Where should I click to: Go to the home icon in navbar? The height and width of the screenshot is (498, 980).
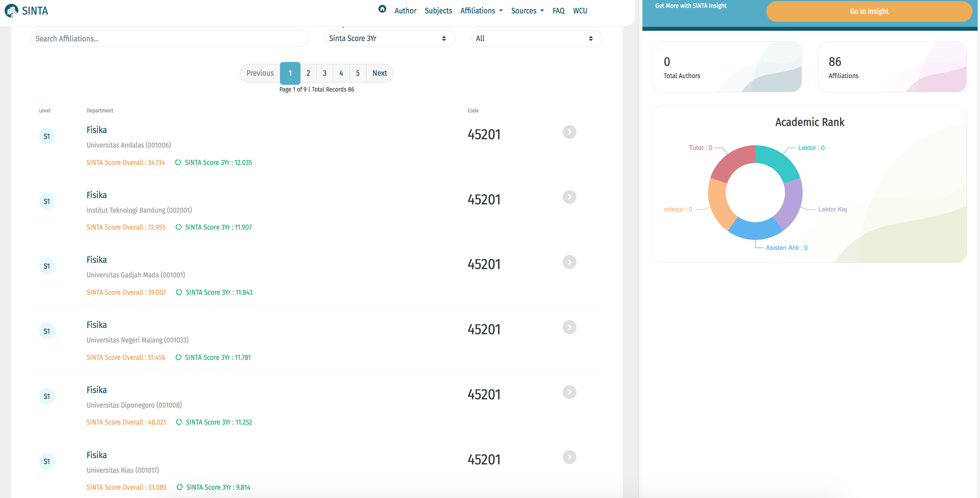(382, 9)
